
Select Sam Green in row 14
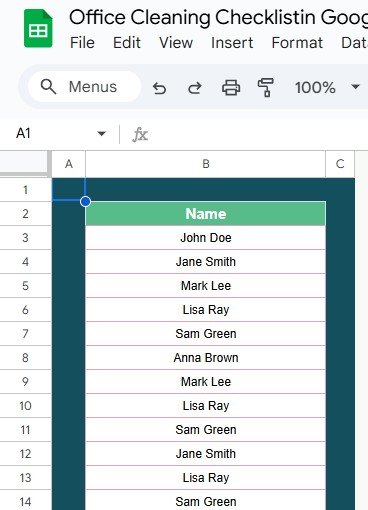tap(206, 500)
